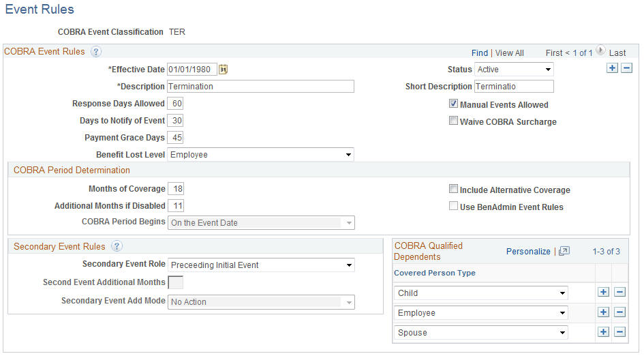This screenshot has height=356, width=644.
Task: Tick Use BenAdmin Event Rules checkbox
Action: pos(453,206)
